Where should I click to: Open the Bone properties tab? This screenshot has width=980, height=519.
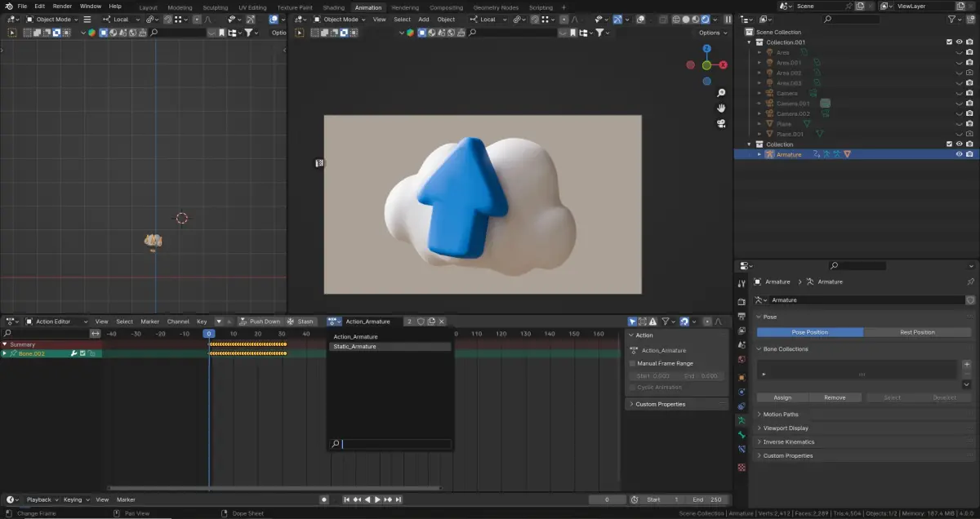(742, 436)
